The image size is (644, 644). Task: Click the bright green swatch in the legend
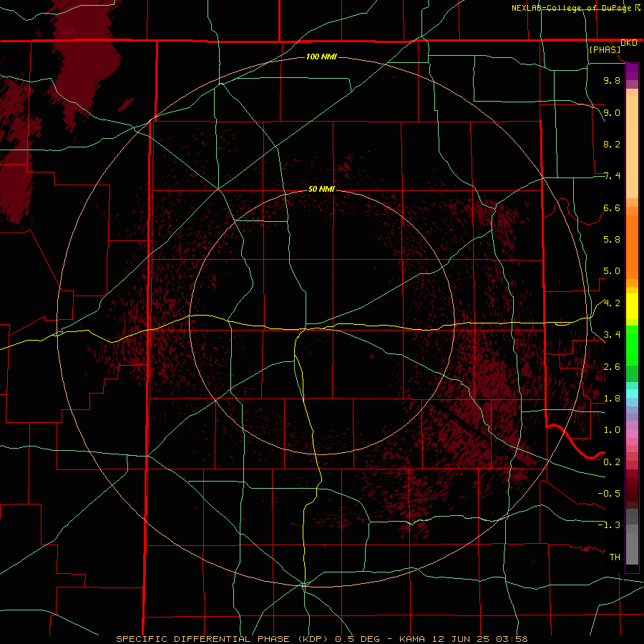[x=632, y=345]
